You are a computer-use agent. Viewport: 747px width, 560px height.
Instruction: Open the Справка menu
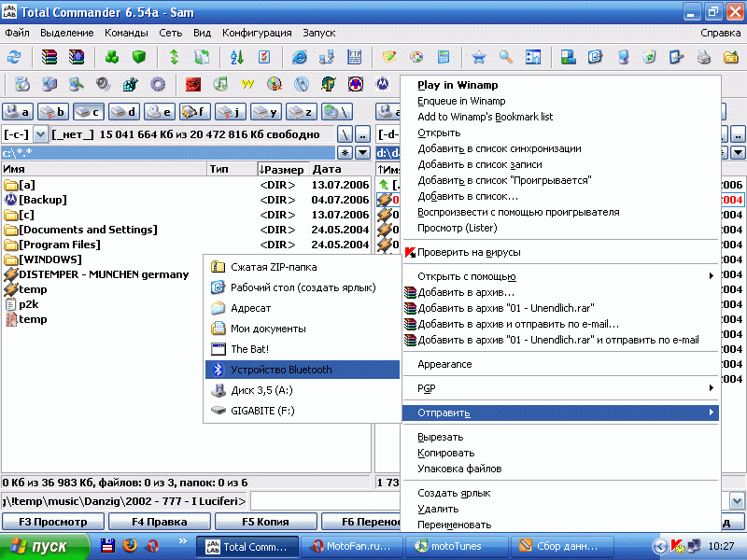[x=720, y=33]
